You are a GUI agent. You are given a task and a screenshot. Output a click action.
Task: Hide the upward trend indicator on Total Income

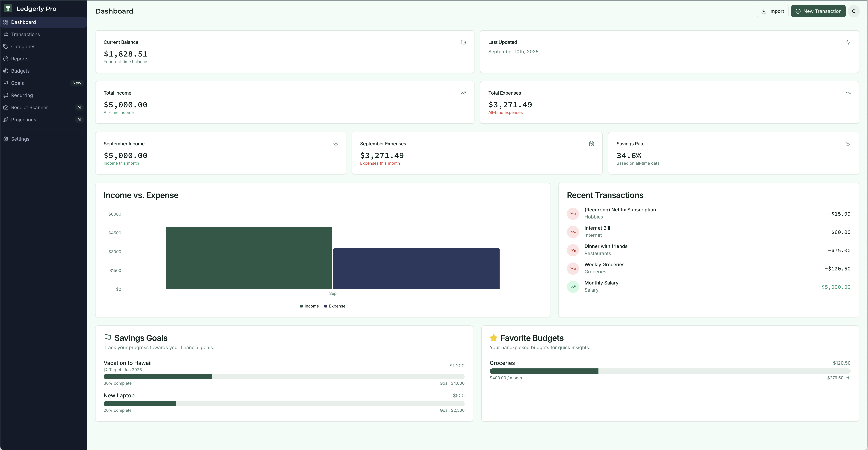click(463, 93)
